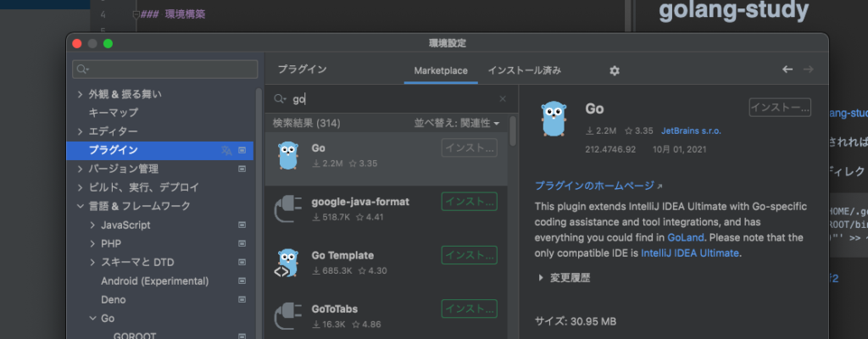Click the 検索結果 (314) label
Image resolution: width=868 pixels, height=339 pixels.
[x=306, y=123]
